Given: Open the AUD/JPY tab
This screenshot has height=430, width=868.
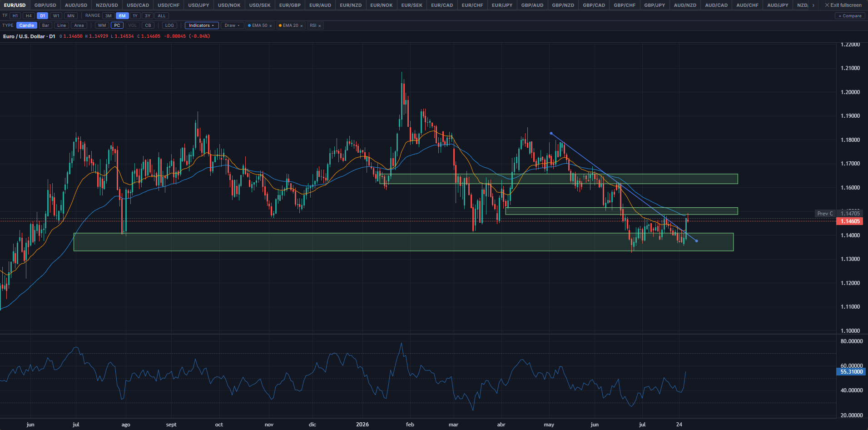Looking at the screenshot, I should pyautogui.click(x=778, y=5).
